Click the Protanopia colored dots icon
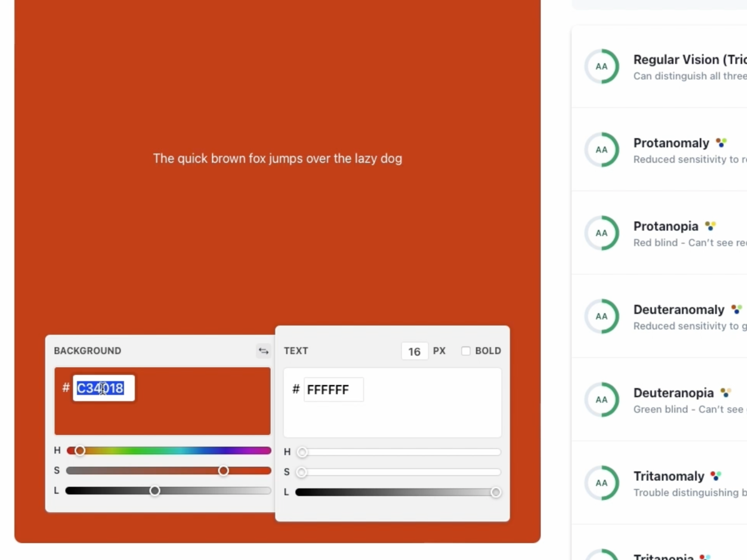 710,226
